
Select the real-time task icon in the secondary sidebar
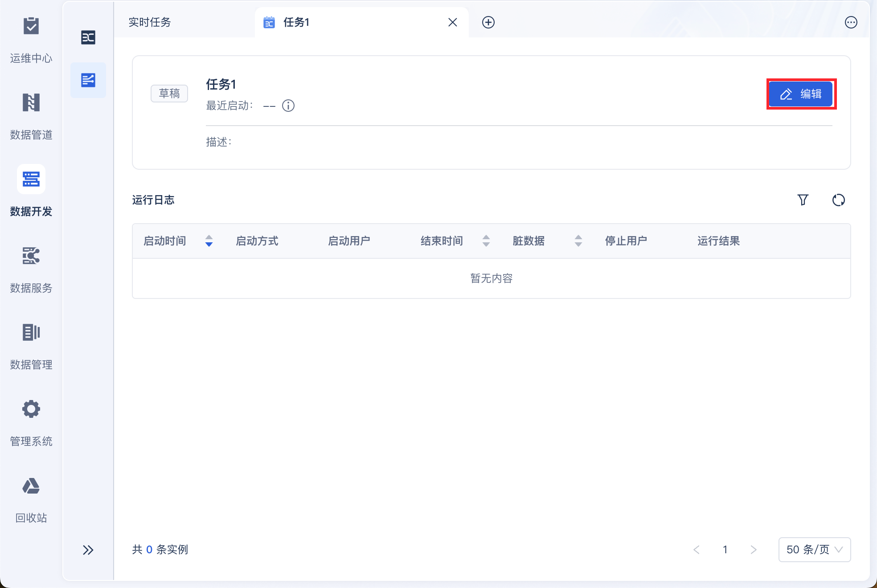(x=88, y=80)
